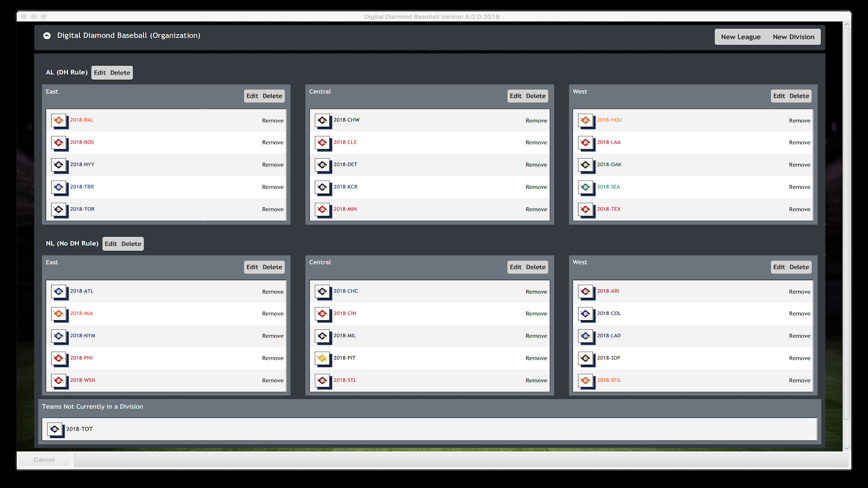
Task: Create a New Division
Action: 794,37
